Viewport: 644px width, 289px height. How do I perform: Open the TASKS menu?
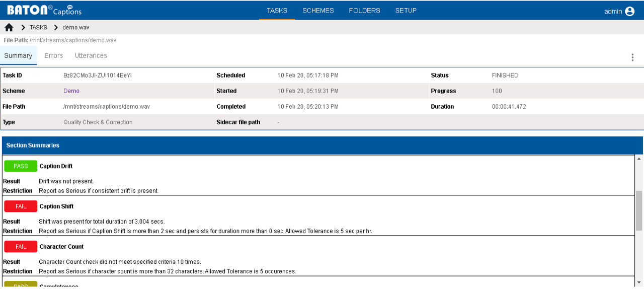(x=277, y=11)
